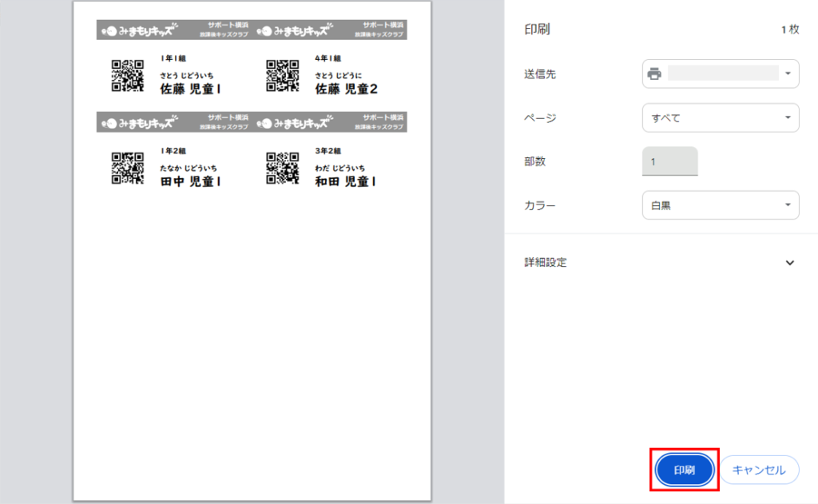Click the QR code beside 佐藤 児童1

click(127, 76)
